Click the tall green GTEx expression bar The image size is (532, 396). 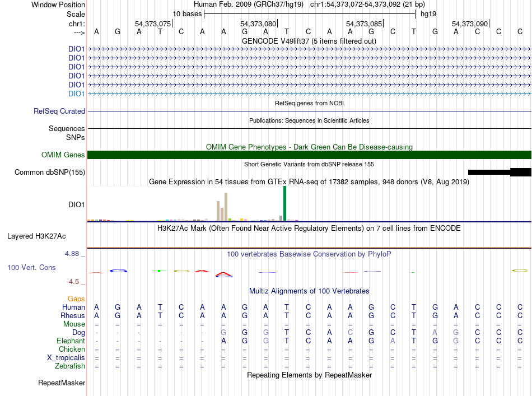point(284,204)
